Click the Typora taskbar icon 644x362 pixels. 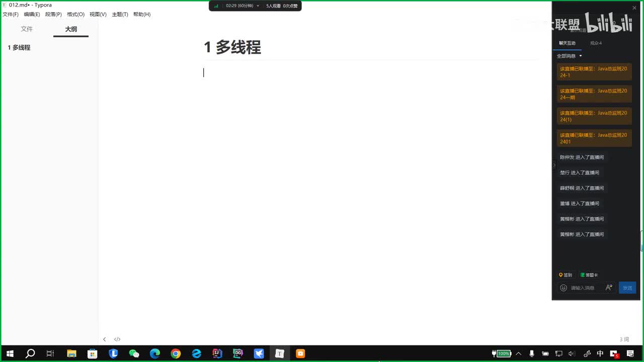click(280, 353)
